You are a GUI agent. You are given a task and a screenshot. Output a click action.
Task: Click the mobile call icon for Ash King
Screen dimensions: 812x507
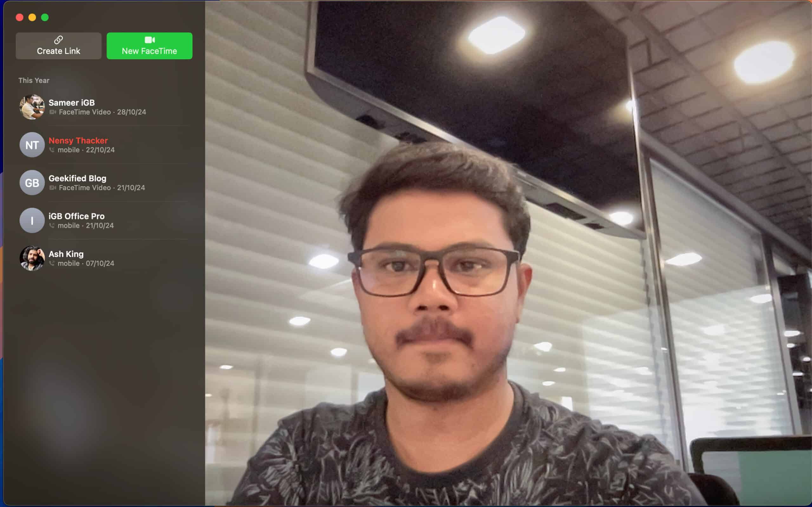(x=52, y=263)
